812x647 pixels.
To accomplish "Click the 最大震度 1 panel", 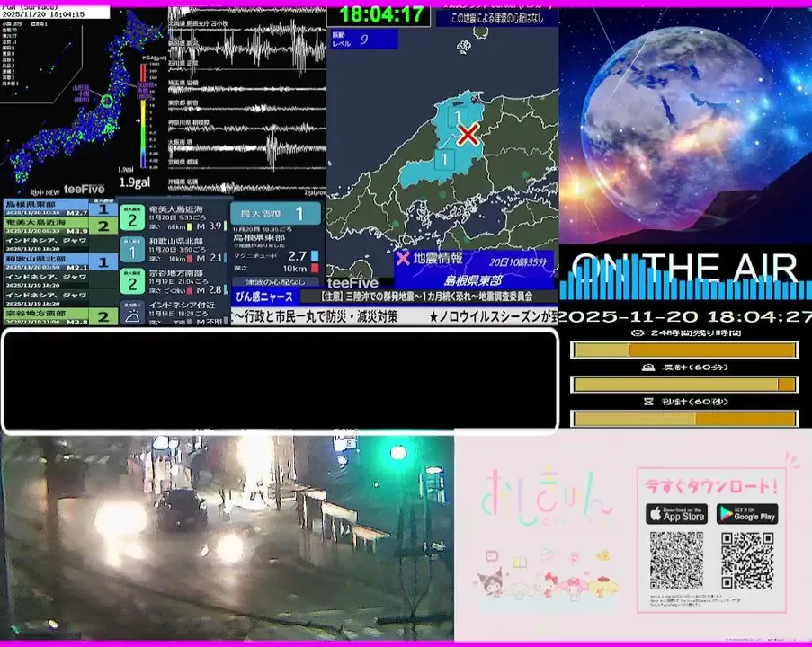I will click(275, 213).
